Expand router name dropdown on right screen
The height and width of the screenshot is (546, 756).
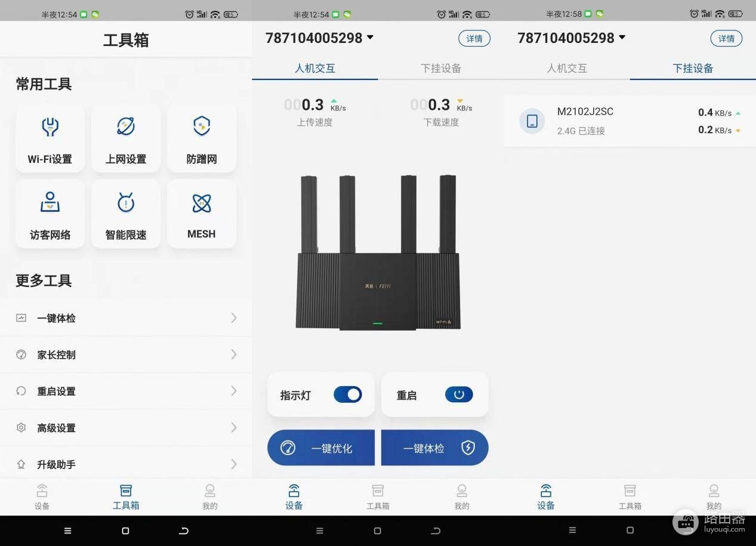(622, 38)
